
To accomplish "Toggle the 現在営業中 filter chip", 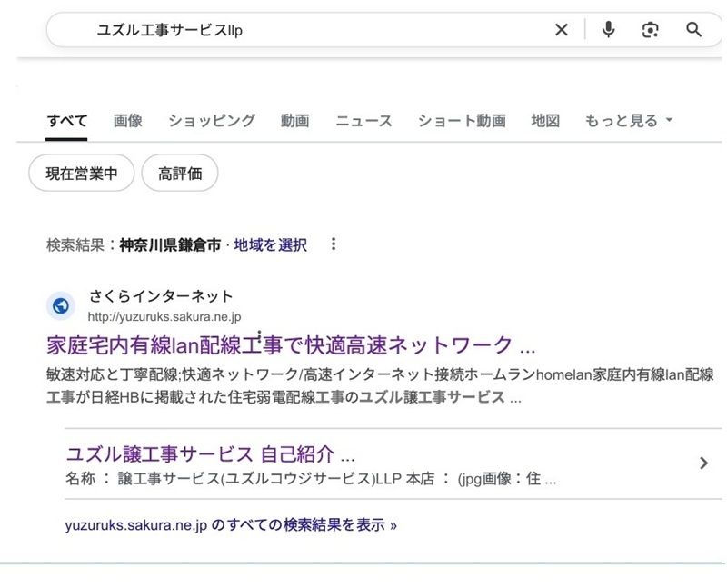I will pos(81,173).
